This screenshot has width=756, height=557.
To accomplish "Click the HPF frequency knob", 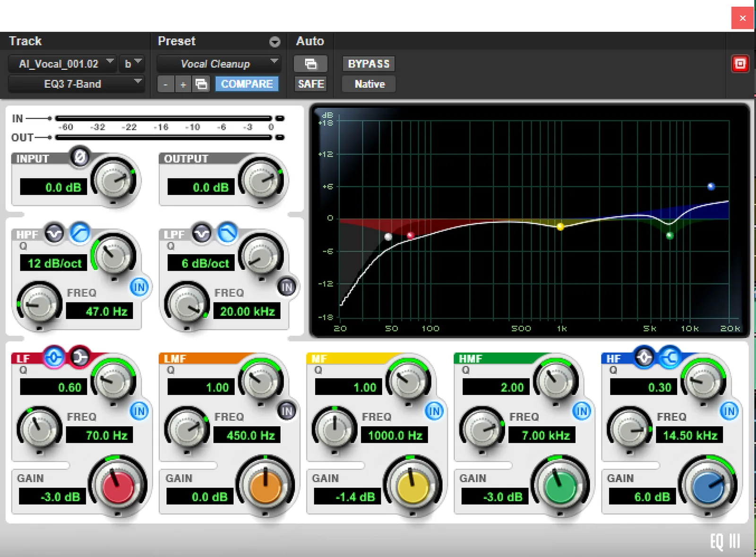I will pos(40,305).
